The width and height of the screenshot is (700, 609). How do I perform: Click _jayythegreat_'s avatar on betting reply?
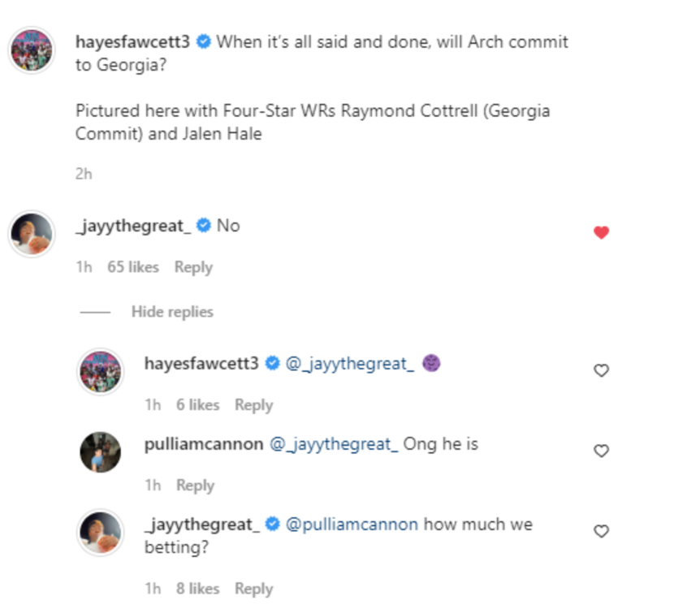click(x=100, y=533)
